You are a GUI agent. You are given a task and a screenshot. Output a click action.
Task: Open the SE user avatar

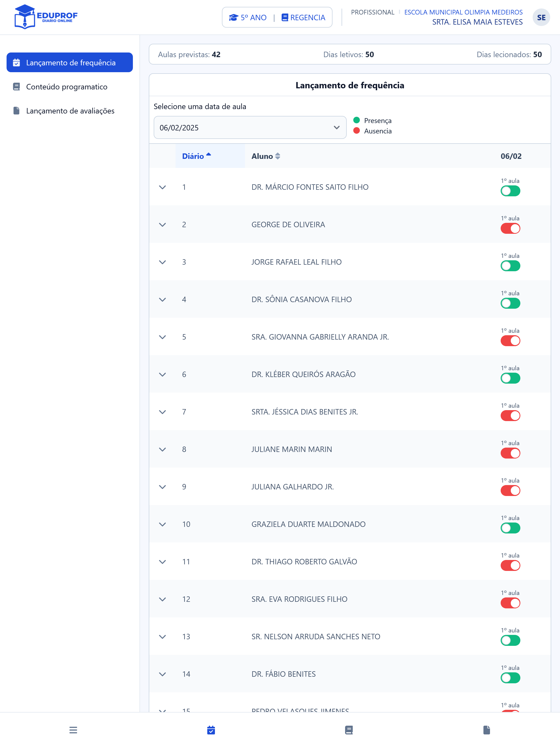point(541,17)
